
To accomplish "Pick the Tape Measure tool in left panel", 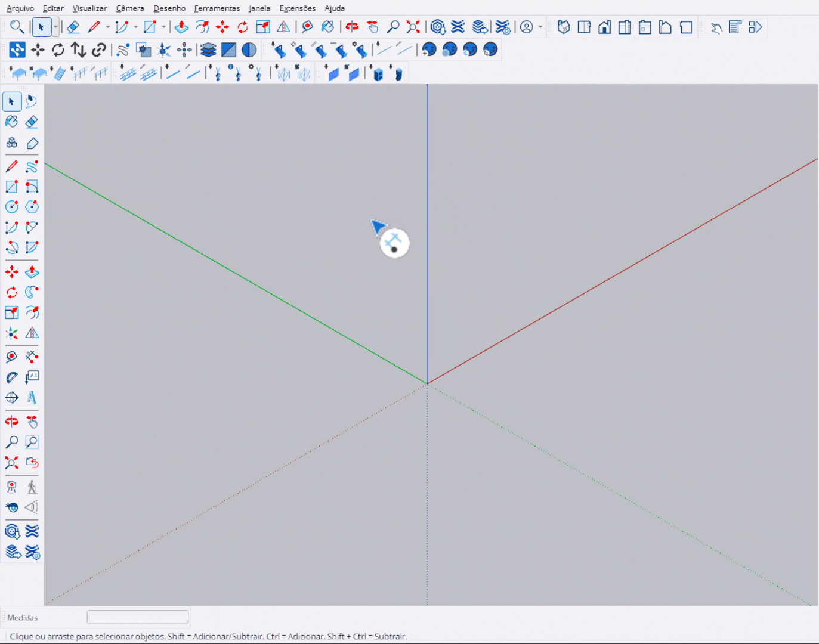I will pos(11,357).
